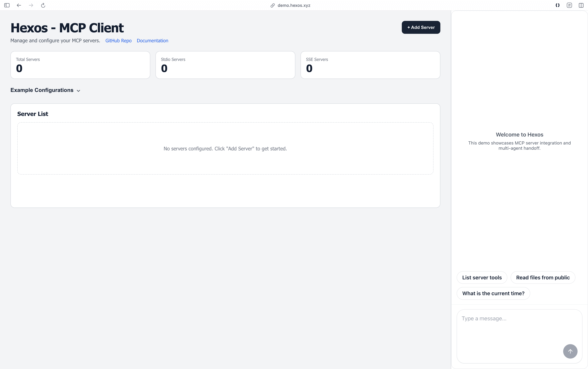588x369 pixels.
Task: Click the Add Server button
Action: (x=421, y=27)
